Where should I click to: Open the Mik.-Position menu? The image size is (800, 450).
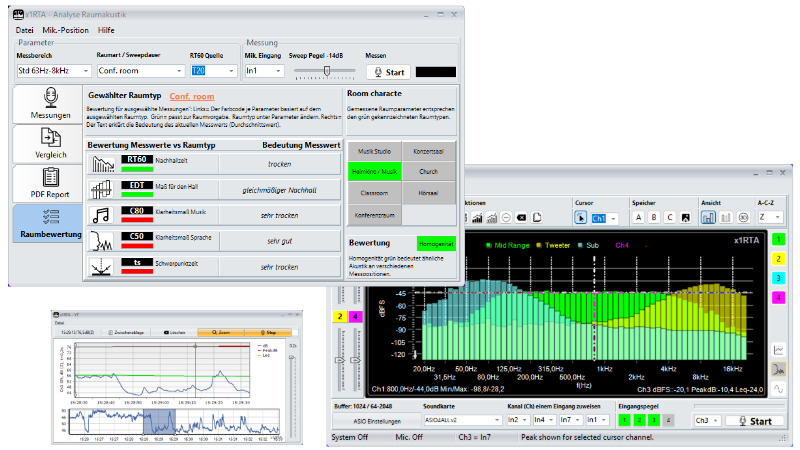click(65, 30)
